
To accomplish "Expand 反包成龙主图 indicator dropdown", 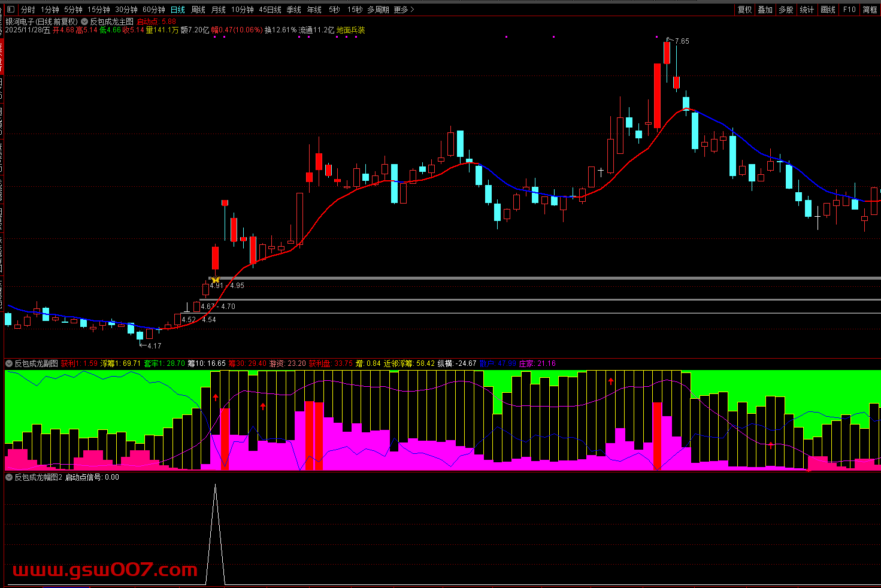I will 84,22.
